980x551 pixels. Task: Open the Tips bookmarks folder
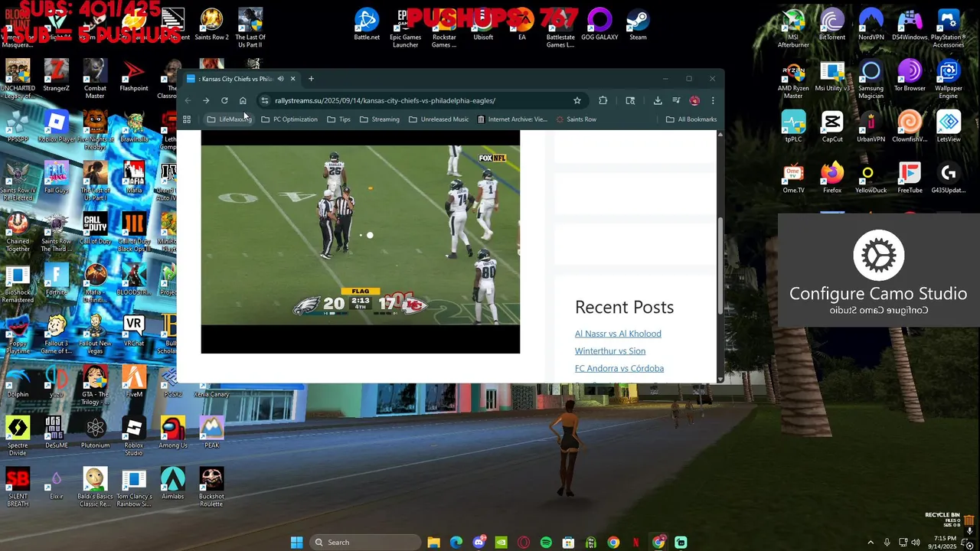click(338, 119)
